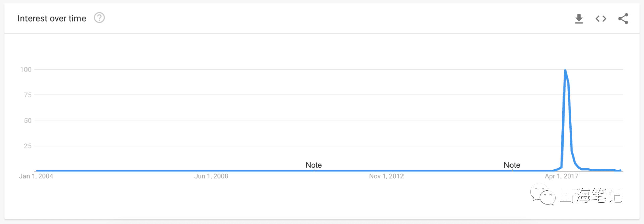Screen dimensions: 644x224
Task: Click the right end of the trend line
Action: (621, 170)
